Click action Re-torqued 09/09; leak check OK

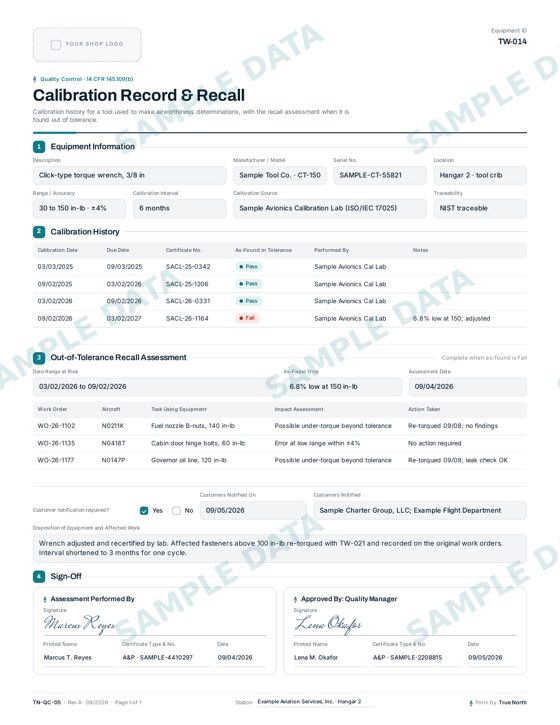(x=458, y=461)
